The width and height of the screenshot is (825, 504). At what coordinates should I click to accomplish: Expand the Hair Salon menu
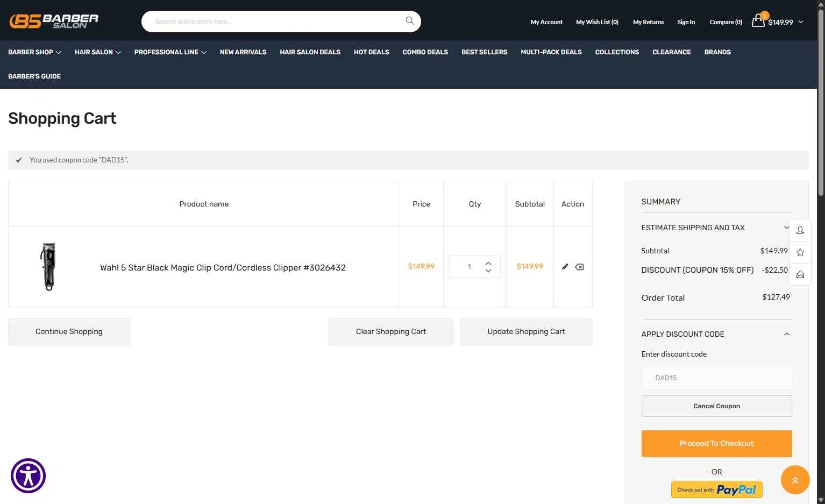(98, 52)
